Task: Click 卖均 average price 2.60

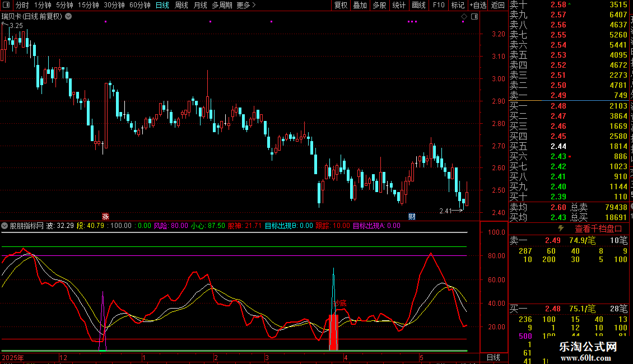Action: coord(558,207)
